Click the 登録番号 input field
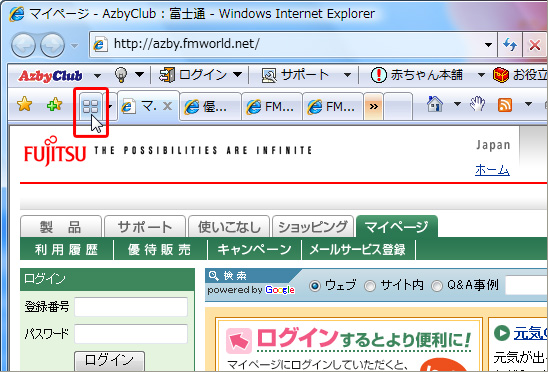 click(131, 307)
